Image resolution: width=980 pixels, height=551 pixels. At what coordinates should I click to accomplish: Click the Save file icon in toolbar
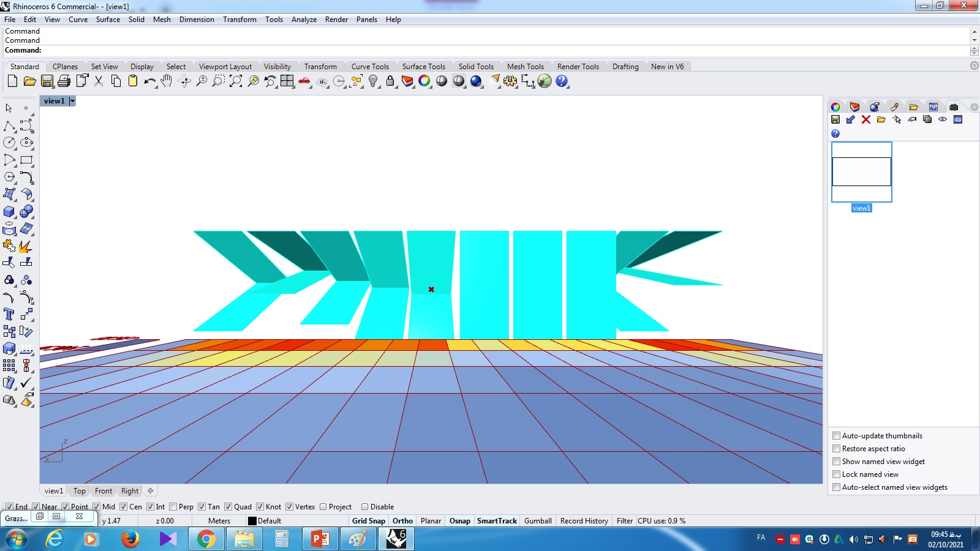click(x=47, y=81)
